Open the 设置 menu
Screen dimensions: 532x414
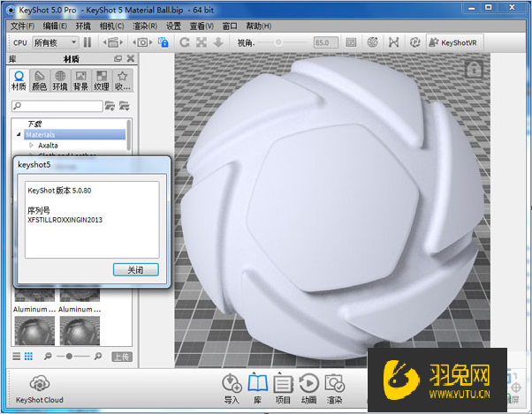point(174,26)
